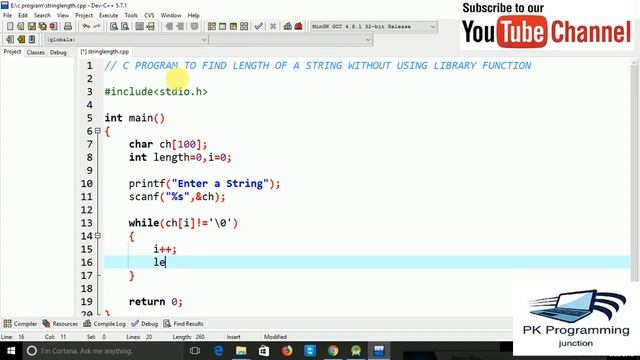Click the Replace toolbar icon
Screen dimensions: 640x360
[x=125, y=27]
